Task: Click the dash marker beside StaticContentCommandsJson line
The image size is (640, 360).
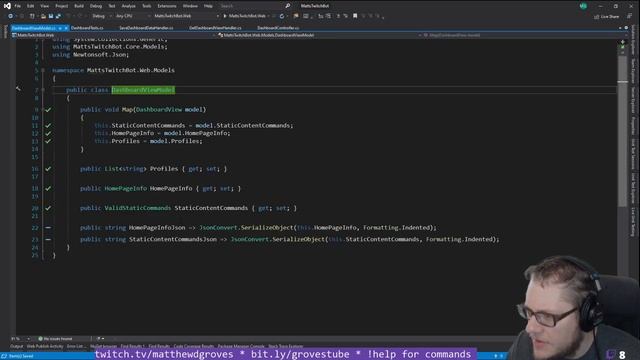Action: click(48, 239)
